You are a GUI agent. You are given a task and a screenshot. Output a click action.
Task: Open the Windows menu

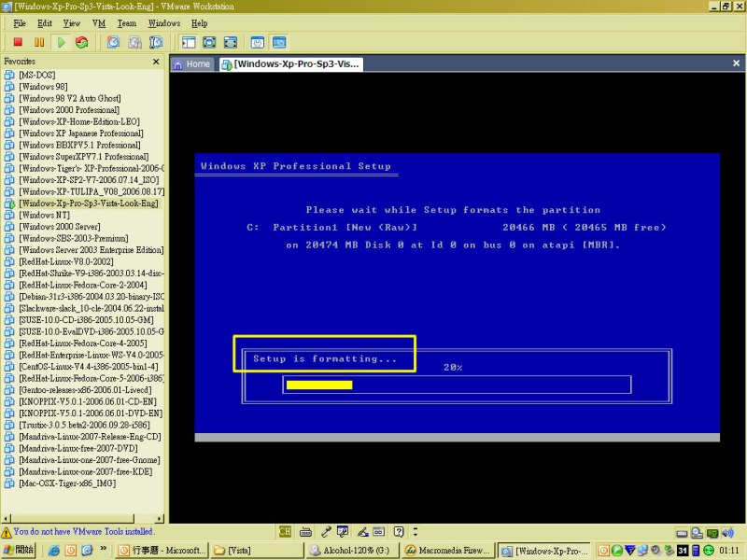(x=164, y=23)
